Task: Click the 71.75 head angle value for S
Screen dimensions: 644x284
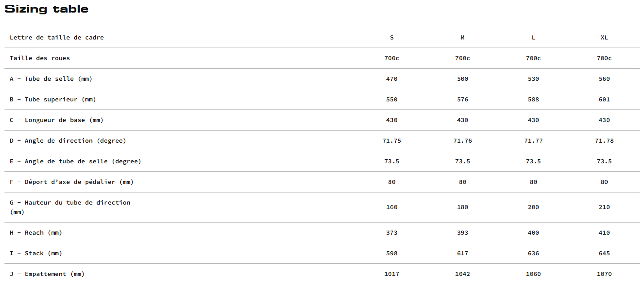Action: (x=392, y=141)
